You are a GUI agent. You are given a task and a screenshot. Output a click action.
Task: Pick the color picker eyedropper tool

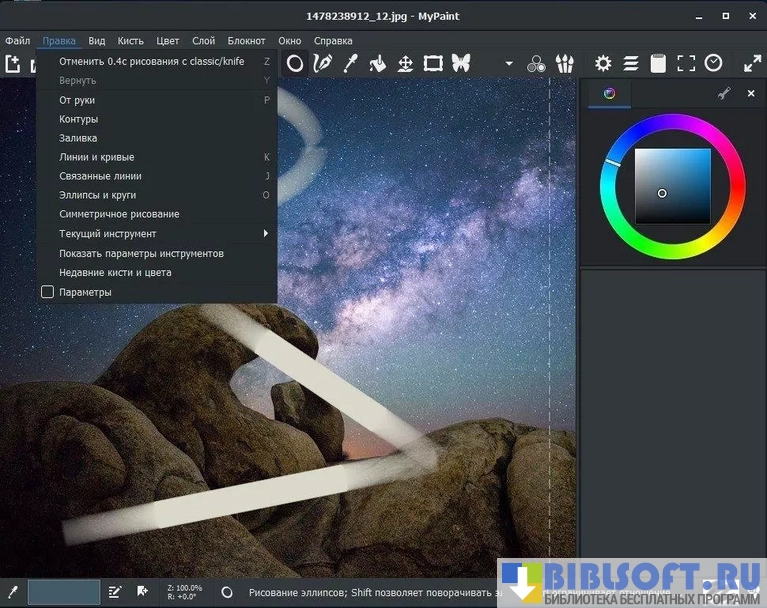[x=350, y=63]
